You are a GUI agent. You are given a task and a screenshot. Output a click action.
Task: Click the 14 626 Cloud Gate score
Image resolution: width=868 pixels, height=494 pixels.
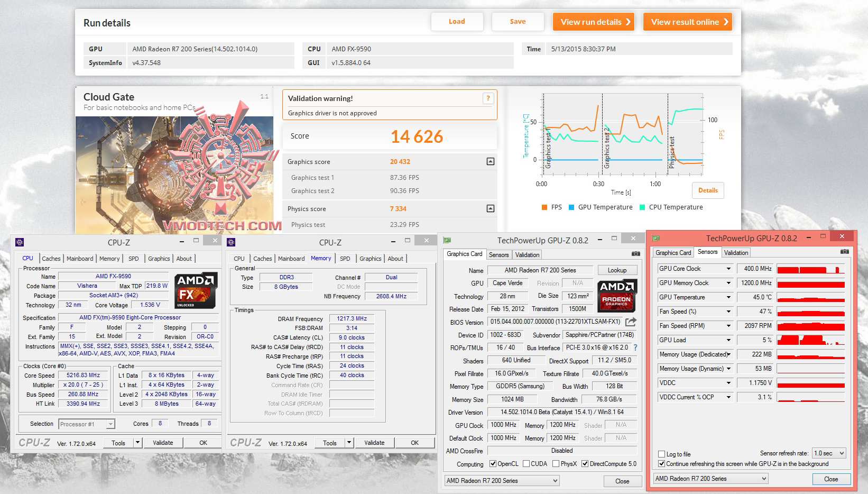(x=417, y=136)
